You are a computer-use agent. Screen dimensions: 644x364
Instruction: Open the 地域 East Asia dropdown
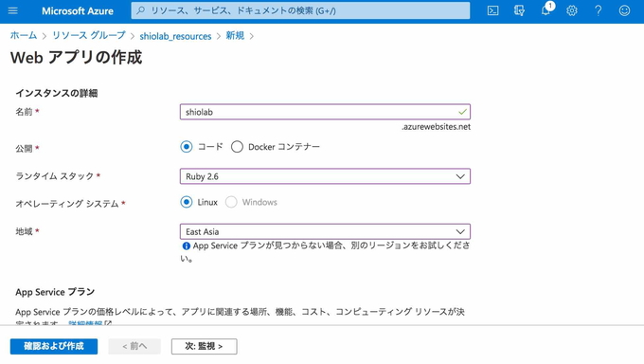[325, 231]
